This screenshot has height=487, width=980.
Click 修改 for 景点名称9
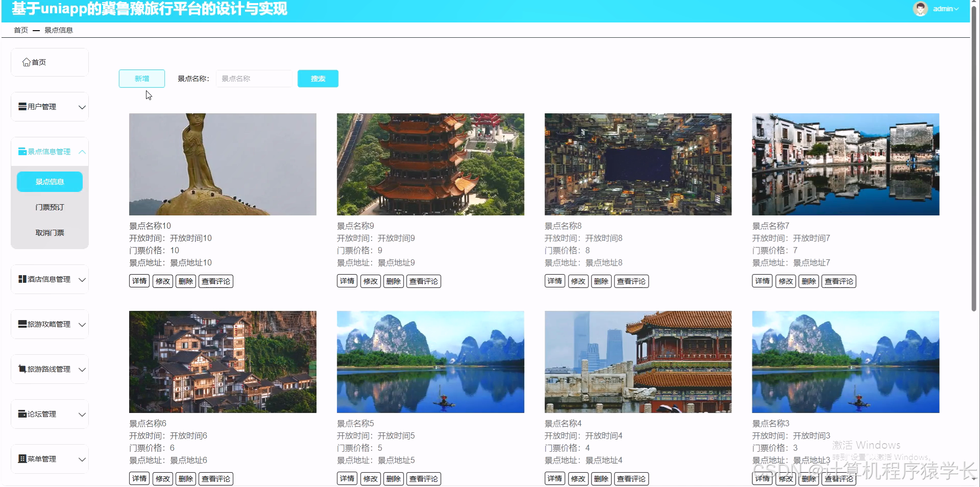click(371, 281)
